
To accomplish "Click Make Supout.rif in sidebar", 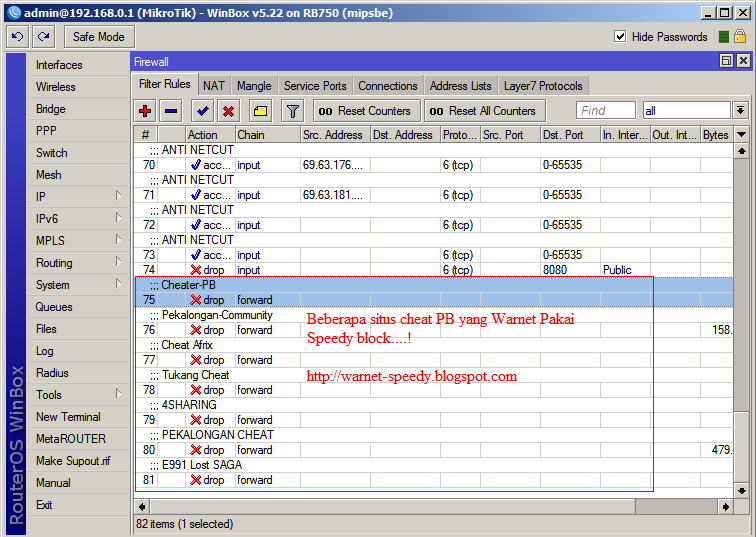I will (78, 461).
